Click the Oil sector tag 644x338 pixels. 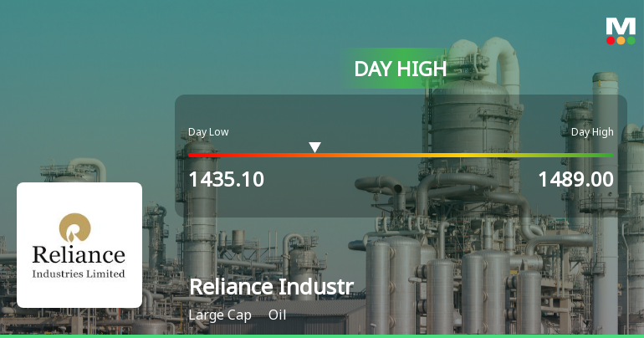point(277,315)
